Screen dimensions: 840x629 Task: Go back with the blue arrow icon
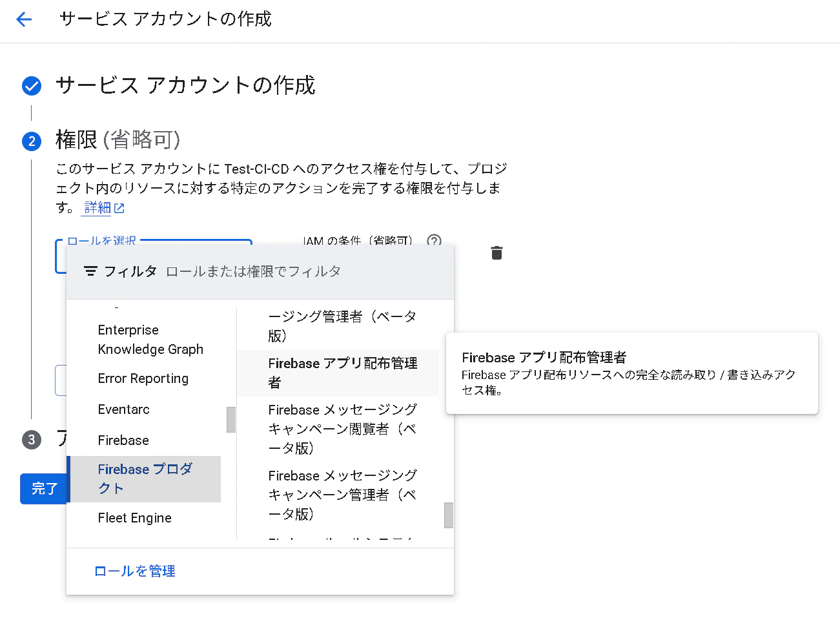24,19
